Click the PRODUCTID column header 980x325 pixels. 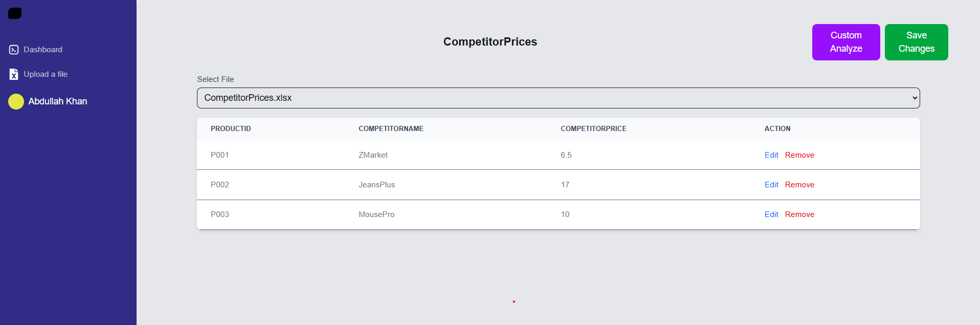231,129
